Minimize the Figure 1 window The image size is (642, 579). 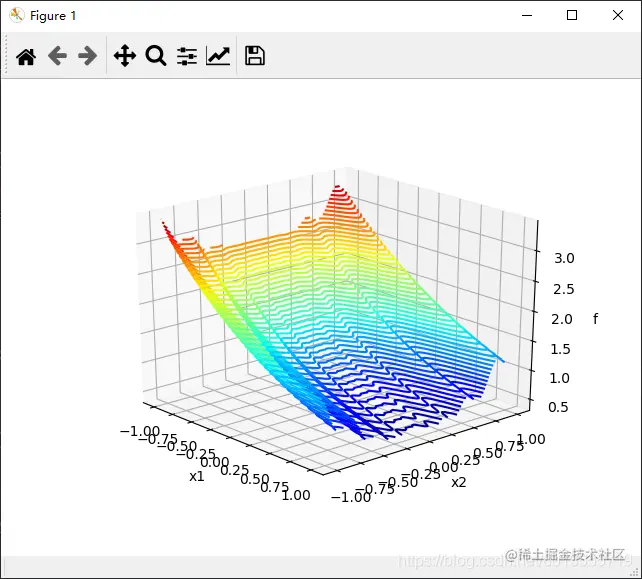point(527,16)
